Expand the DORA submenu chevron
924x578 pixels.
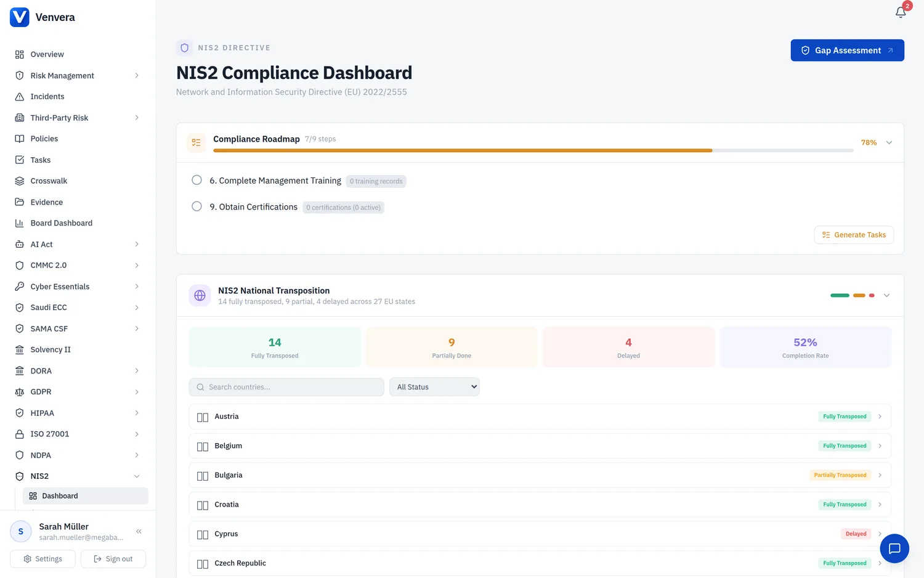coord(137,371)
